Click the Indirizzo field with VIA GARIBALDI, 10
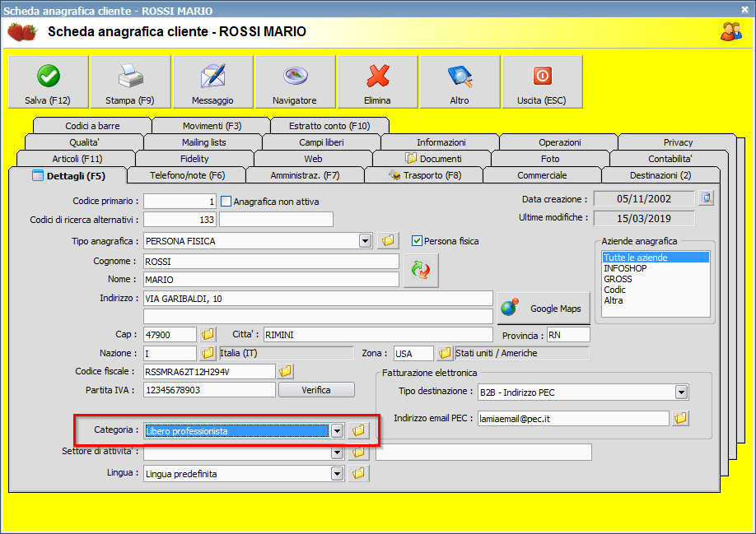756x534 pixels. click(318, 299)
